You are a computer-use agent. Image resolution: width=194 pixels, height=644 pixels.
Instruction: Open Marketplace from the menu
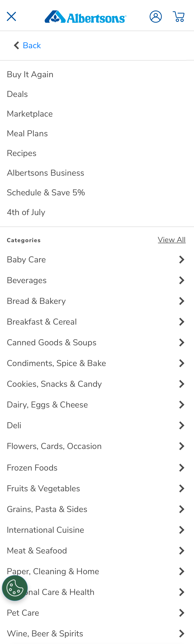point(30,114)
